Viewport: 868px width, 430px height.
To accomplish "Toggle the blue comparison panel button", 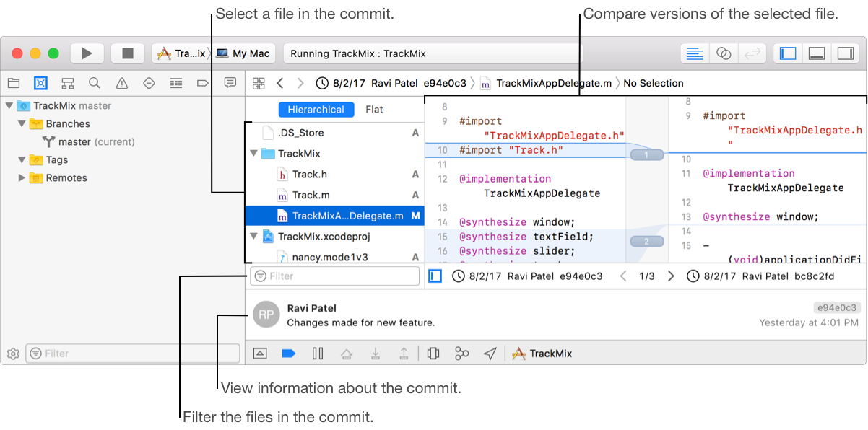I will 435,276.
